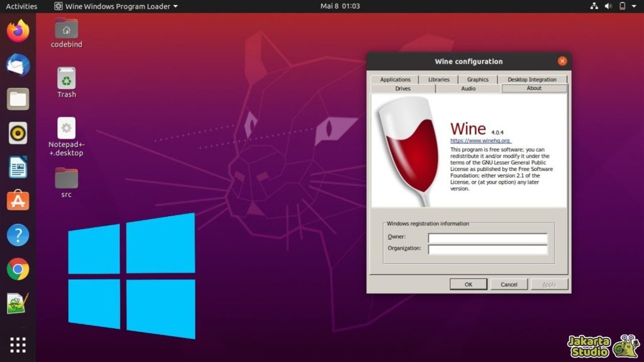Screen dimensions: 644x362
Task: Switch to the Graphics tab
Action: [477, 80]
